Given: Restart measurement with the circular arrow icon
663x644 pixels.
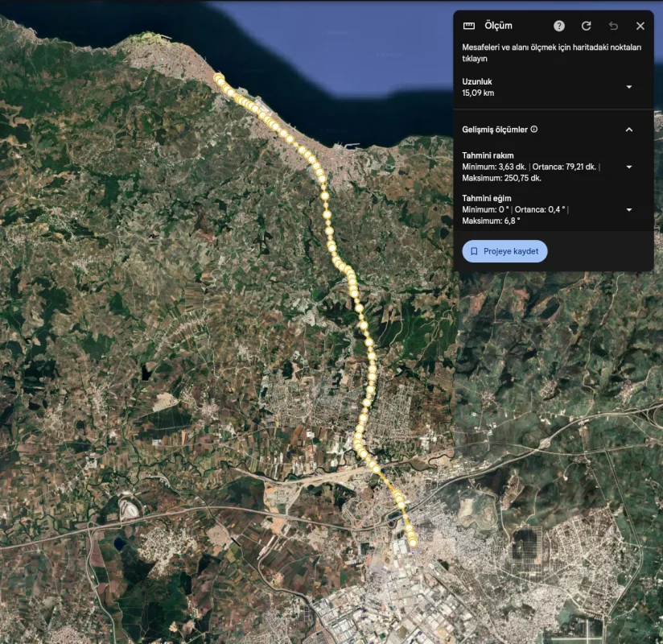Looking at the screenshot, I should [x=586, y=26].
